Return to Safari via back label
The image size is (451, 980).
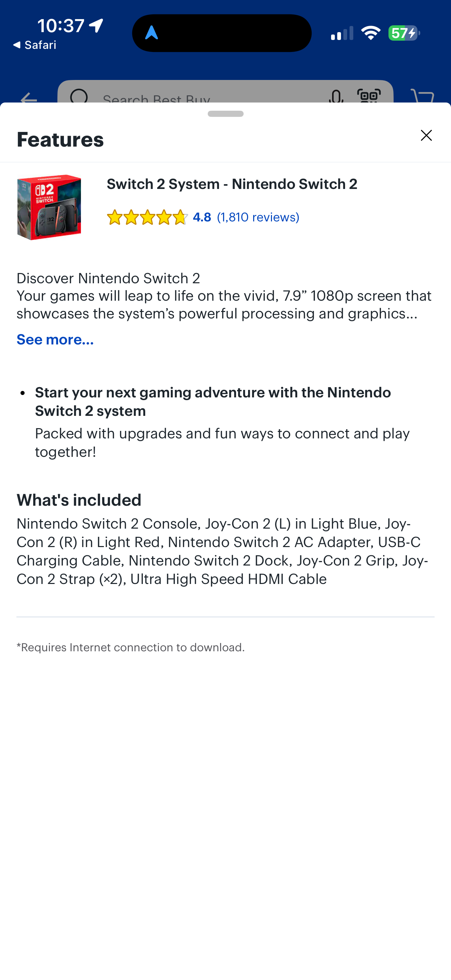tap(34, 45)
